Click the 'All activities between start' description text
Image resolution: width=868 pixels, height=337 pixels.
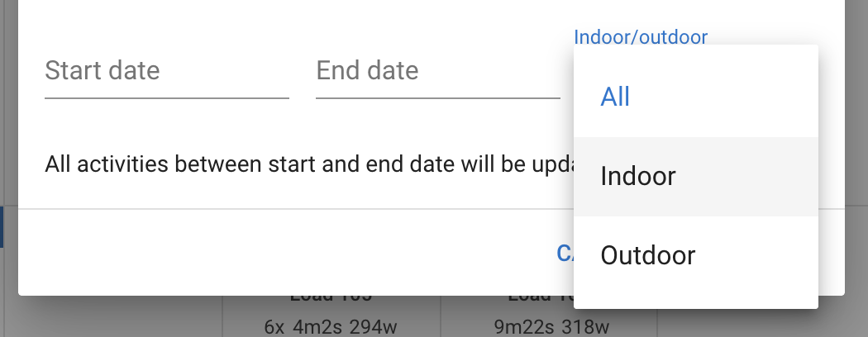point(309,164)
